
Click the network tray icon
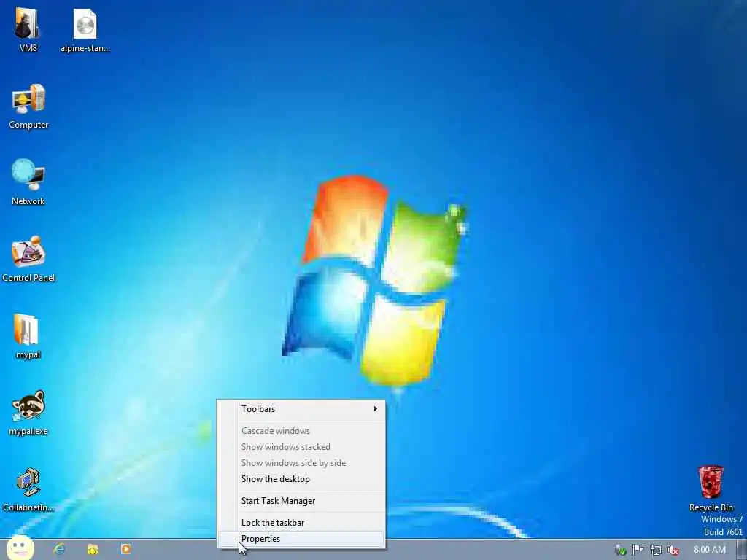[656, 550]
